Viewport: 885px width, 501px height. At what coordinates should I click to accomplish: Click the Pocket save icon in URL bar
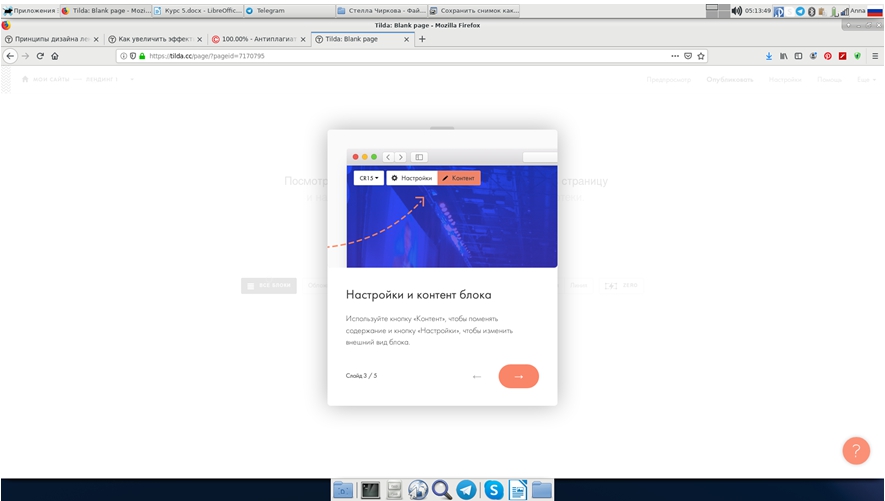tap(687, 56)
